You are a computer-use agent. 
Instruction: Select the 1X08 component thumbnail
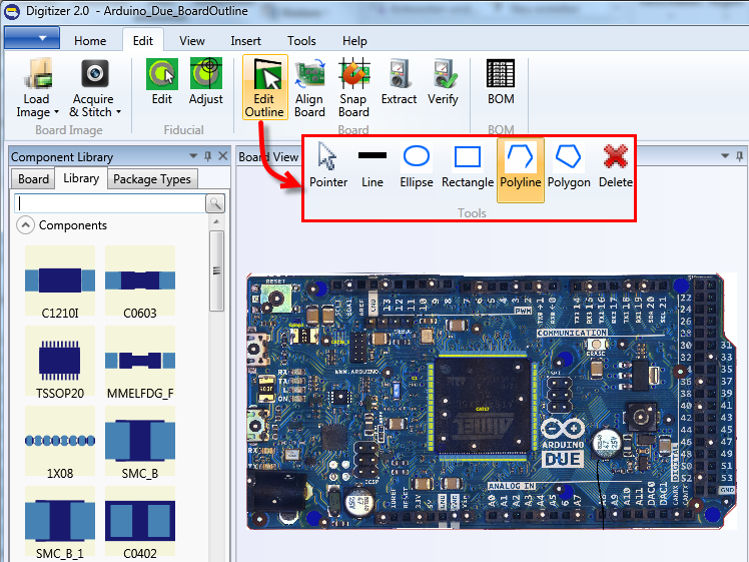(x=60, y=443)
